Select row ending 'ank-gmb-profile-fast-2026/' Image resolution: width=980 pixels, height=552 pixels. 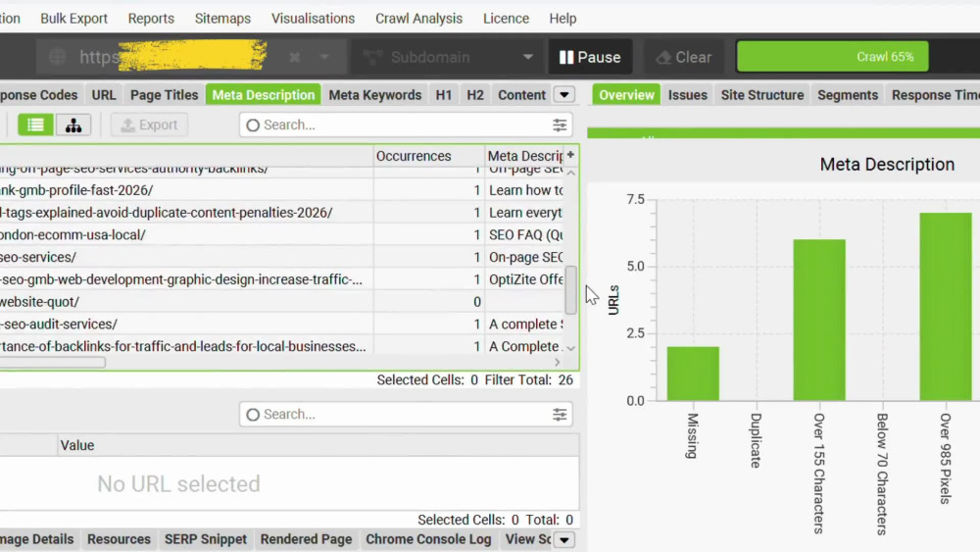coord(281,190)
